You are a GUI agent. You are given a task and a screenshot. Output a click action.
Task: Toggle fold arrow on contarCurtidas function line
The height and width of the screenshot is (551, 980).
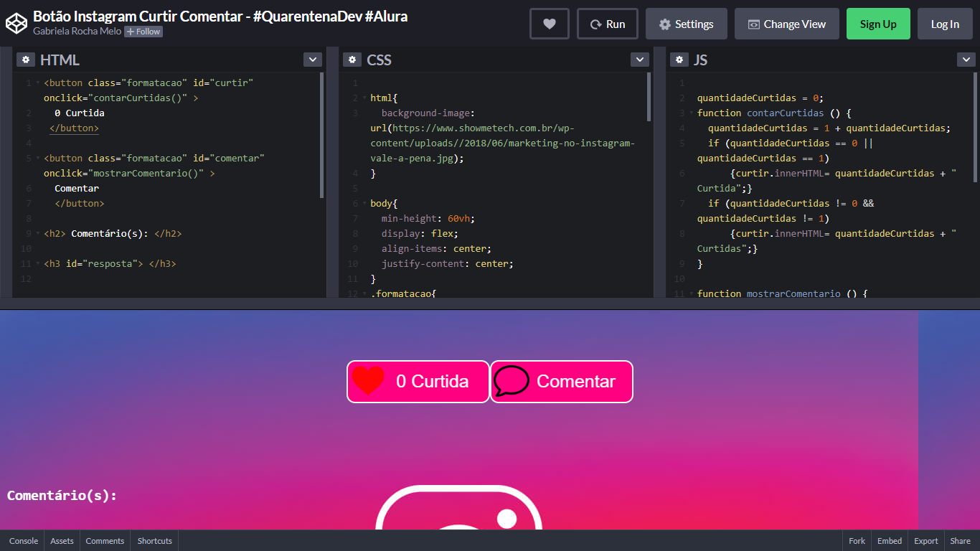tap(691, 113)
